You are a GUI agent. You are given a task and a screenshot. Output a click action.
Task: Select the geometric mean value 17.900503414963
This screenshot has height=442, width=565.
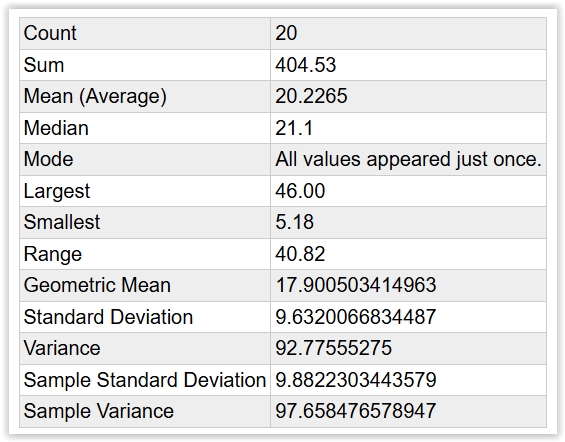[x=356, y=285]
